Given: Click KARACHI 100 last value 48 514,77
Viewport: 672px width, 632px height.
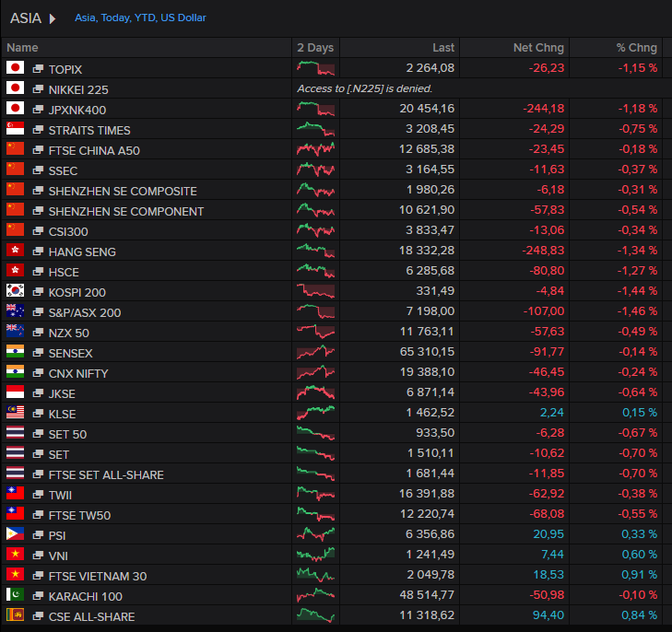Looking at the screenshot, I should click(x=427, y=595).
